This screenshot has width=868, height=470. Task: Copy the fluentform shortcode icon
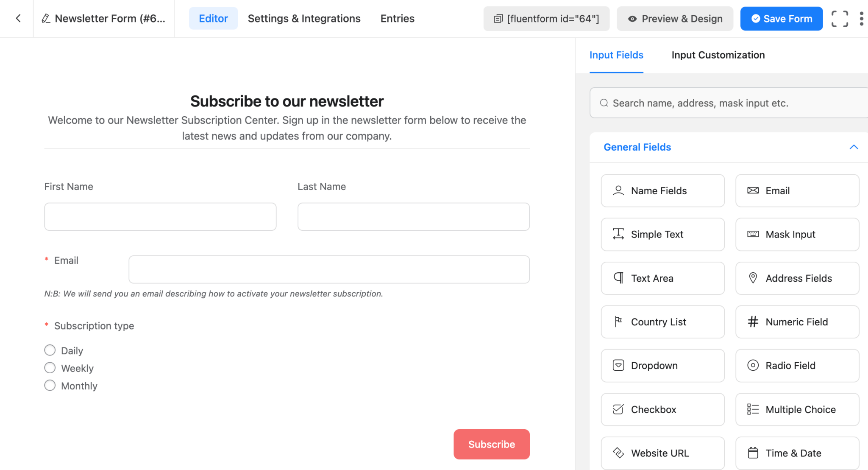tap(499, 18)
